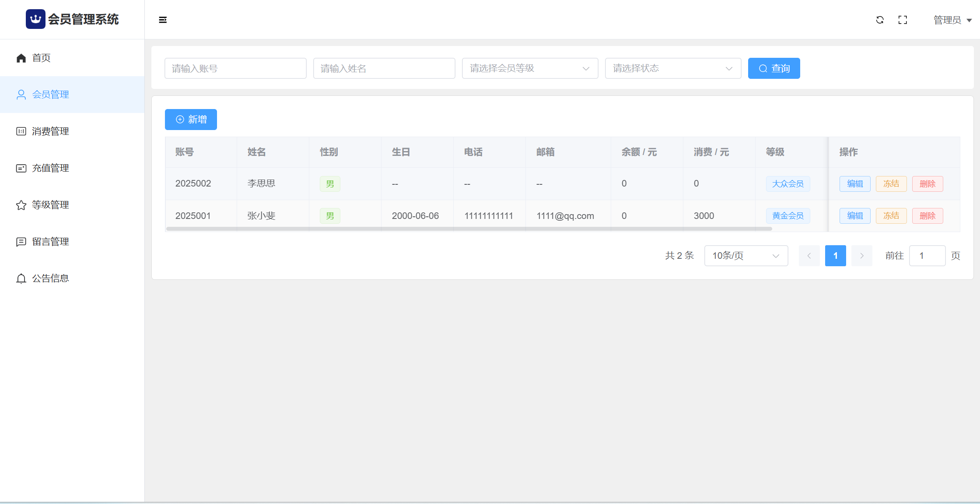Click the horizontal table scrollbar
Image resolution: width=980 pixels, height=504 pixels.
(469, 229)
